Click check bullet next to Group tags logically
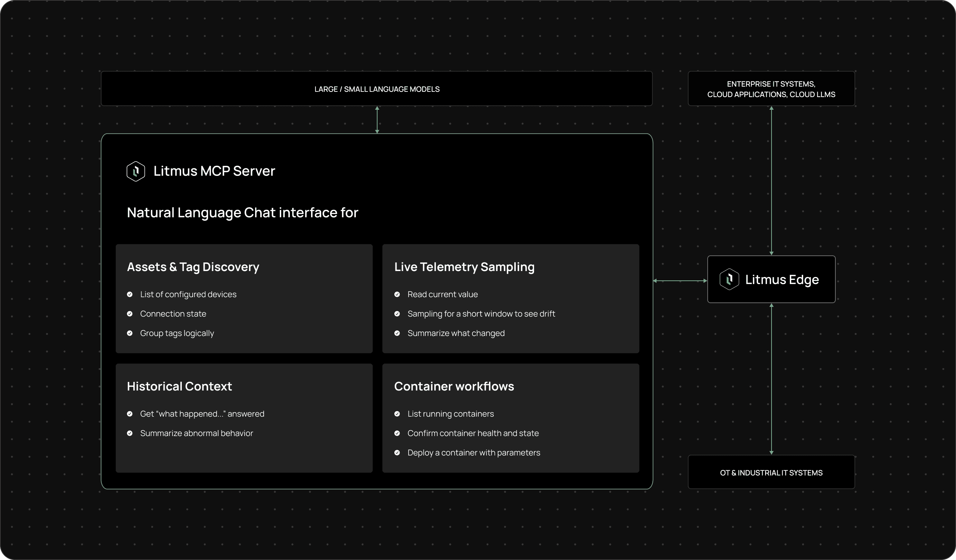The image size is (956, 560). (130, 333)
